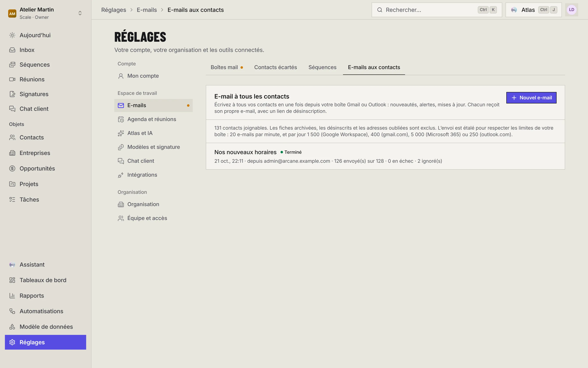This screenshot has width=588, height=368.
Task: Select E-mails in Espace de travail
Action: point(153,105)
